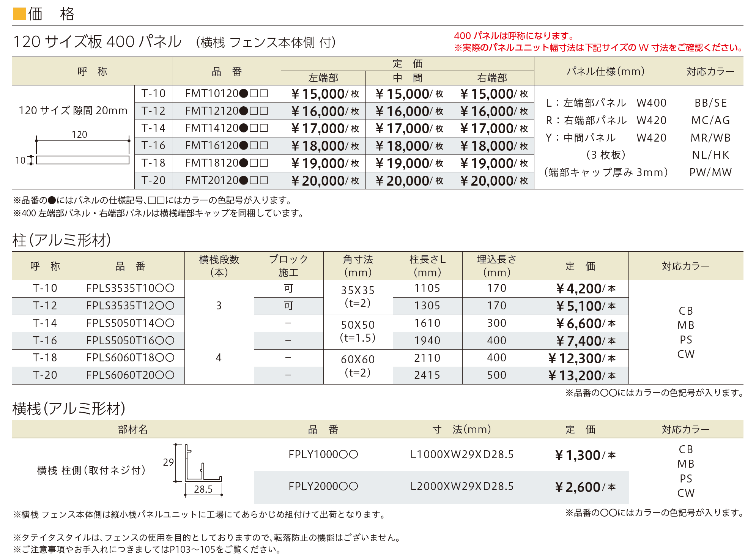Select product number FMT12120 cell
The image size is (756, 558).
[x=227, y=111]
